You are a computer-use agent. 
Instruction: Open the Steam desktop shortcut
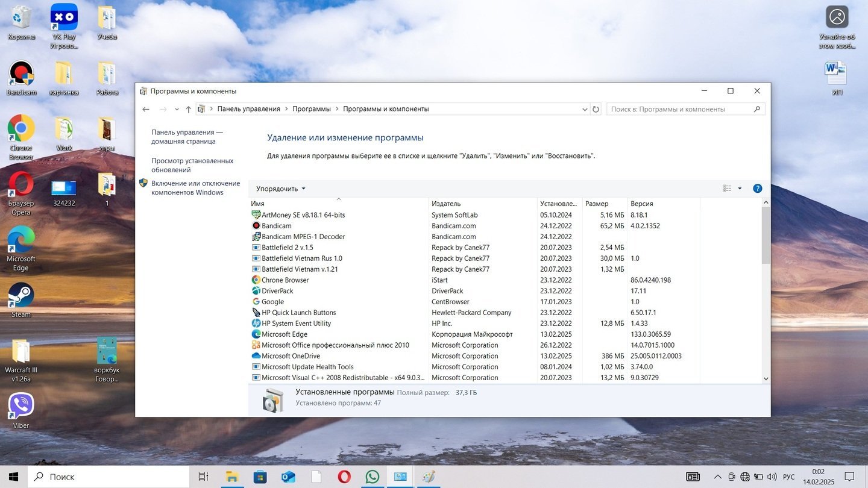21,300
